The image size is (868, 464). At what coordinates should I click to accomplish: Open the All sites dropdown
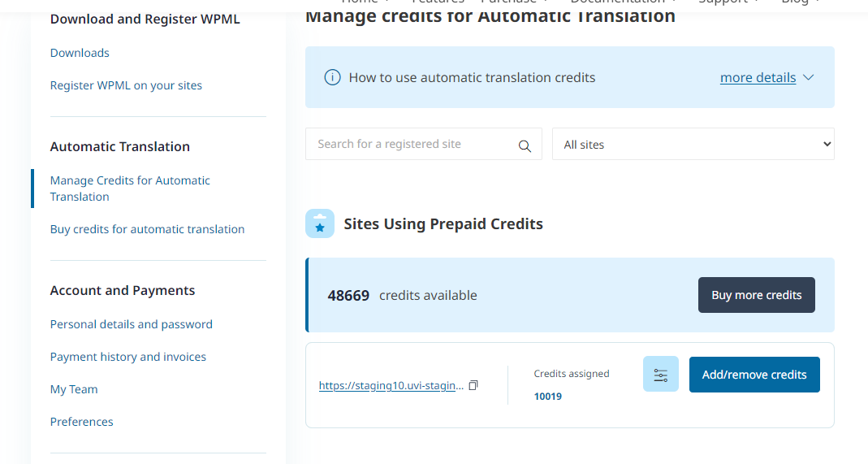coord(693,145)
